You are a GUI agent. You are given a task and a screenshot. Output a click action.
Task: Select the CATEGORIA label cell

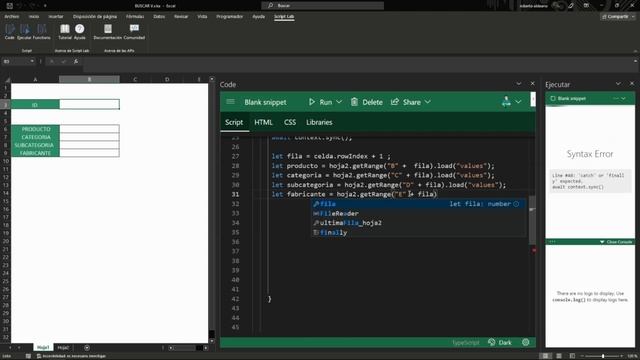coord(36,137)
